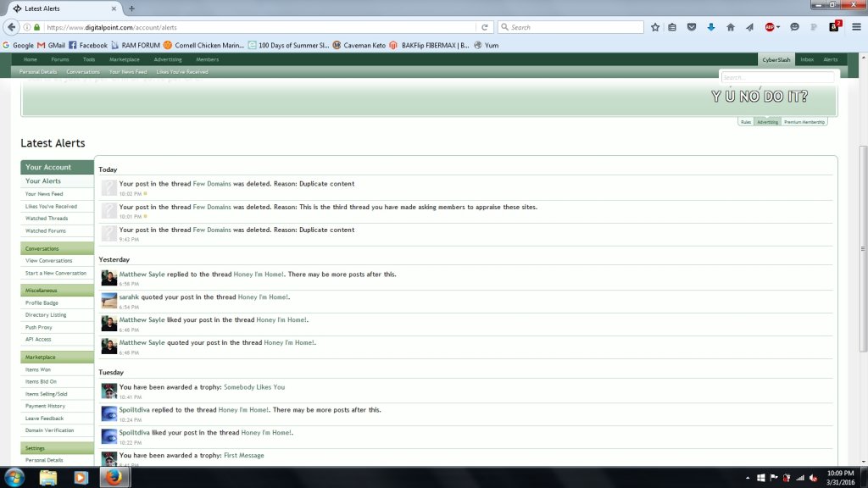The width and height of the screenshot is (868, 488).
Task: Open Windows Explorer from the taskbar
Action: [x=48, y=478]
